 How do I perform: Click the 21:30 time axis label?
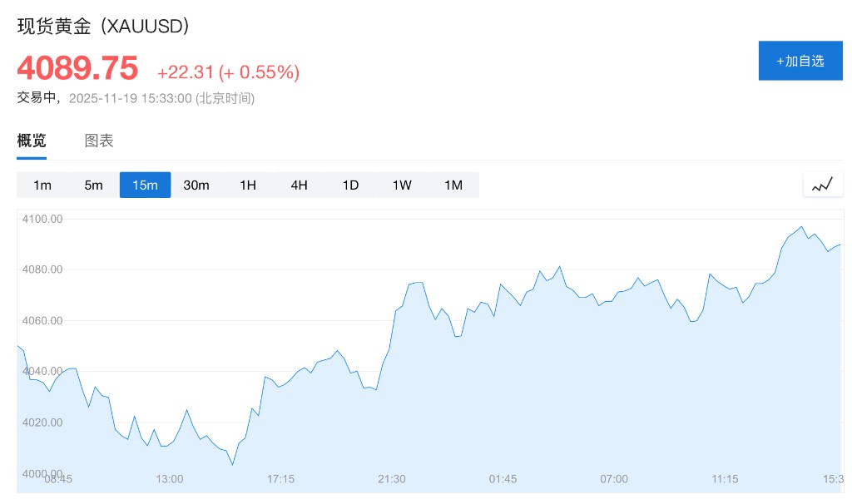point(392,479)
